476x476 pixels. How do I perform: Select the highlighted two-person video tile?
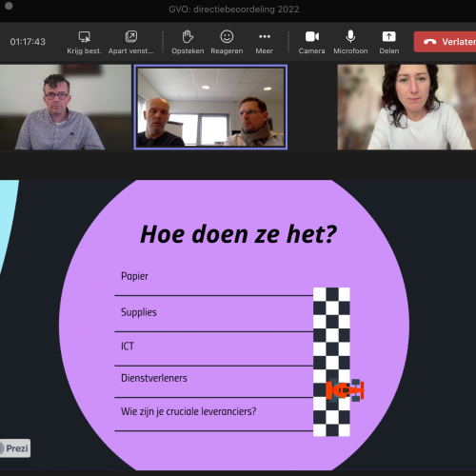click(210, 107)
